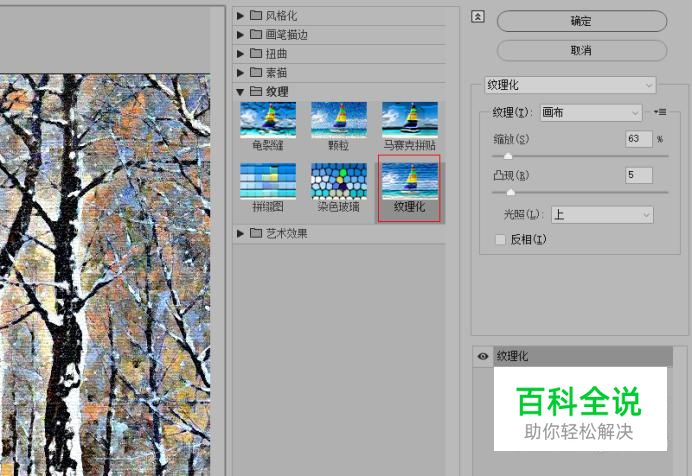Open the 光照 direction dropdown
Image resolution: width=692 pixels, height=476 pixels.
[602, 215]
